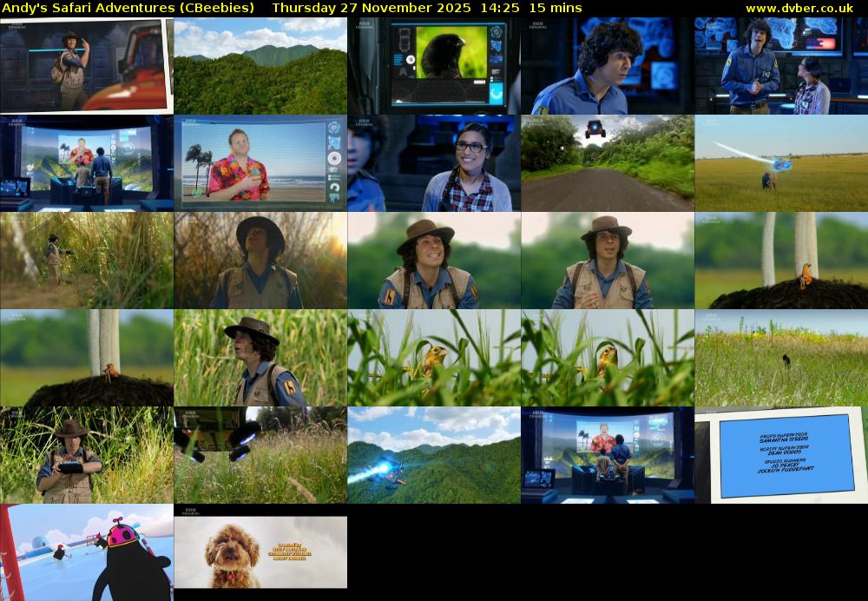Select frame of Andy silhouetted against sunlight

(260, 261)
